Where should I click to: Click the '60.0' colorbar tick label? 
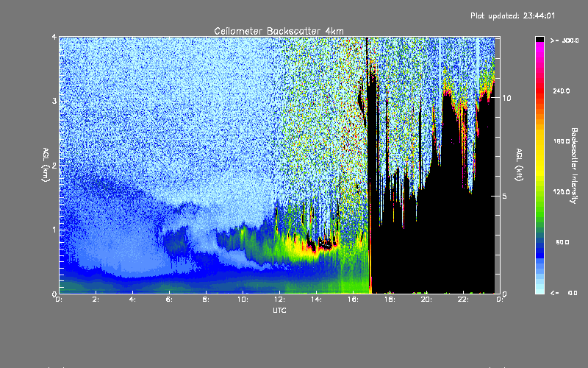tap(562, 242)
